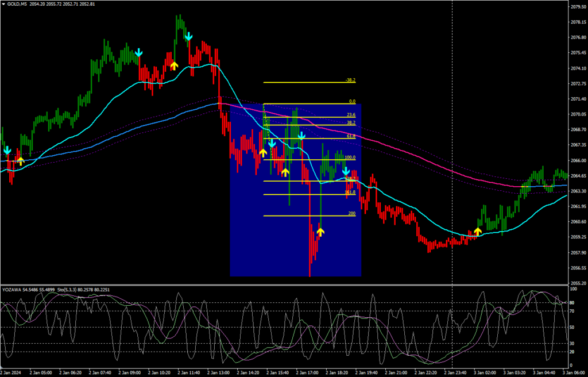Click the 20 level on the oscillator scale
Image resolution: width=588 pixels, height=377 pixels.
[572, 352]
